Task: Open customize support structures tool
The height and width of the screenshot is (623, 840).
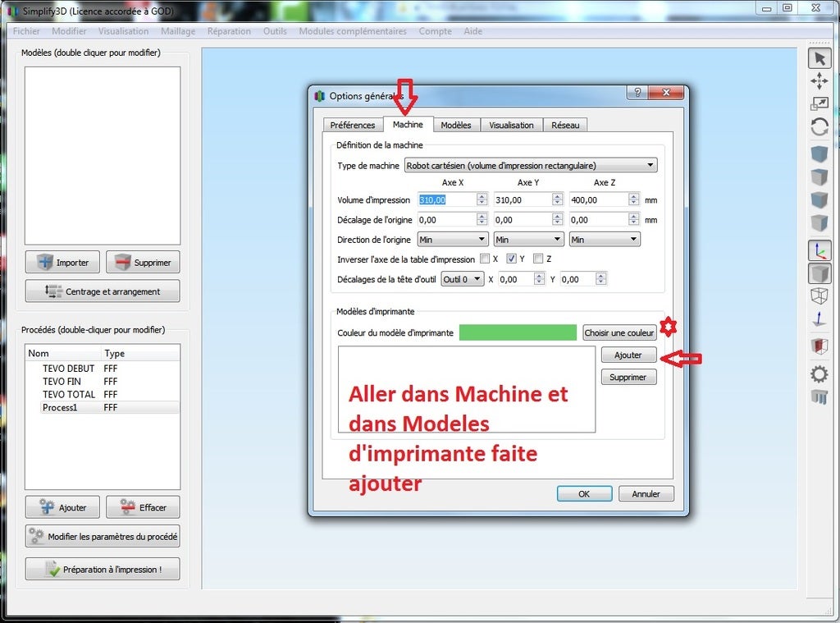Action: (x=819, y=396)
